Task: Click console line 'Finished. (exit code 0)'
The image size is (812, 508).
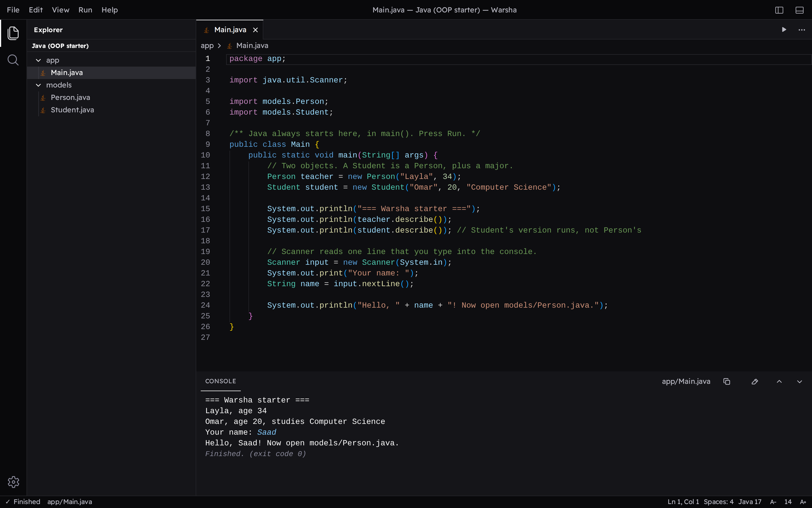Action: point(256,454)
